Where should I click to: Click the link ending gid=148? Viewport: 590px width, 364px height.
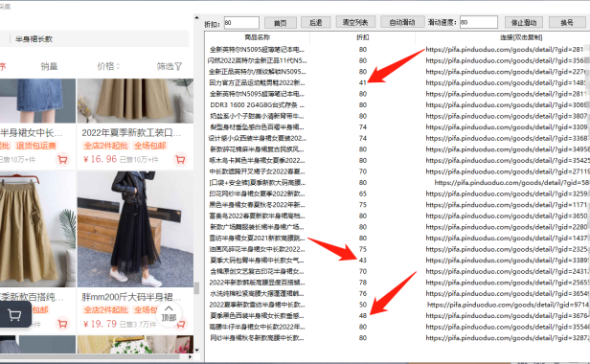506,82
